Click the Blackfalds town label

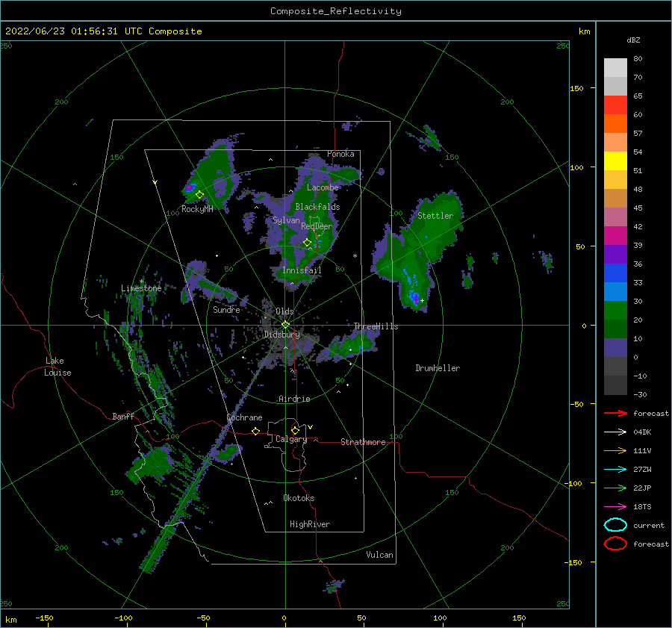[317, 207]
